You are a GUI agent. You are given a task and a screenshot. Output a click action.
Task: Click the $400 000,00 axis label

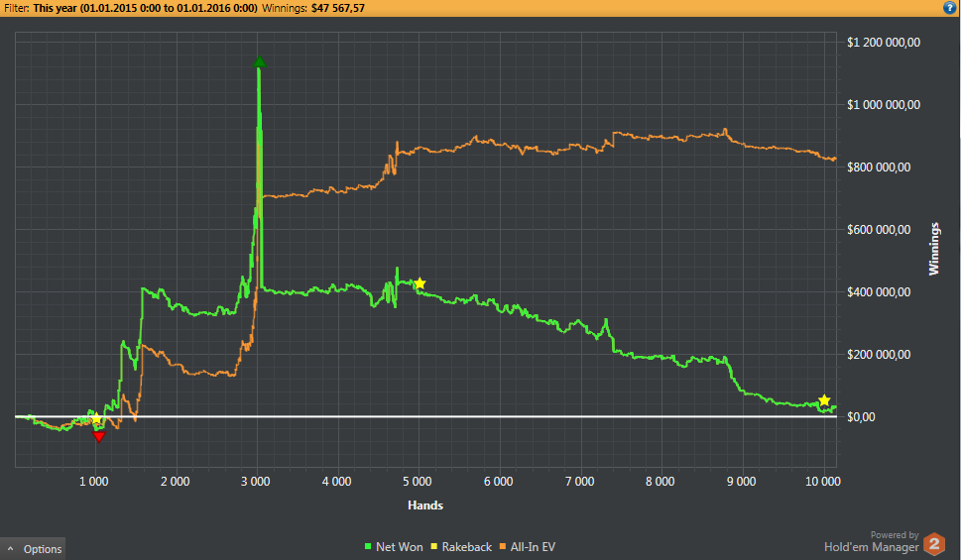879,292
